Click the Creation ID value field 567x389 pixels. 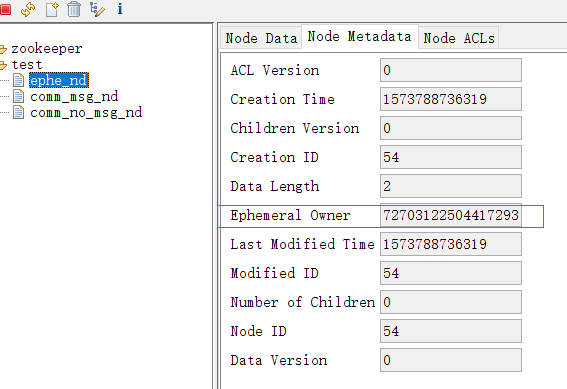pyautogui.click(x=451, y=157)
